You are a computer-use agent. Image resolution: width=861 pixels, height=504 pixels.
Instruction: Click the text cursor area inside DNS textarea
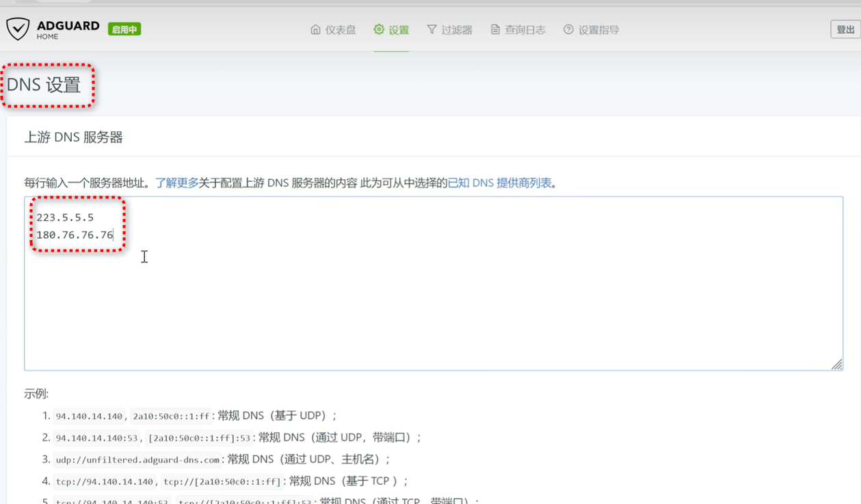point(144,256)
